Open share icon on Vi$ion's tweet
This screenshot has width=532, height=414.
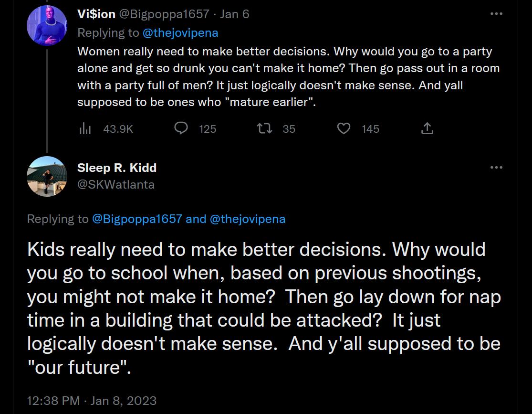[x=427, y=128]
